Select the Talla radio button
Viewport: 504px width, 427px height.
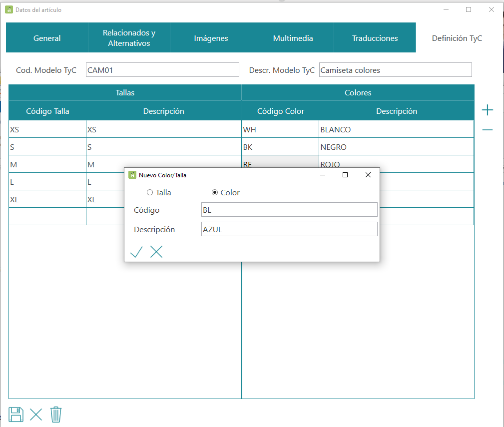coord(150,192)
